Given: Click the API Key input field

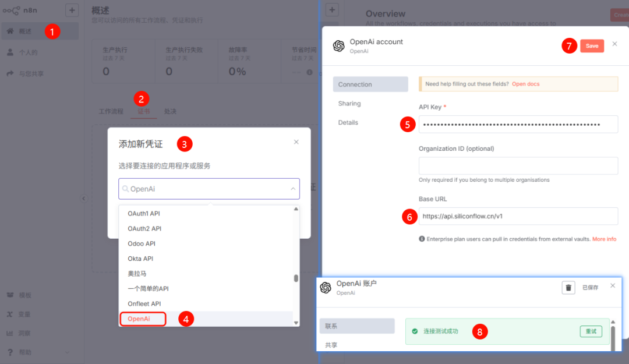Looking at the screenshot, I should (518, 125).
